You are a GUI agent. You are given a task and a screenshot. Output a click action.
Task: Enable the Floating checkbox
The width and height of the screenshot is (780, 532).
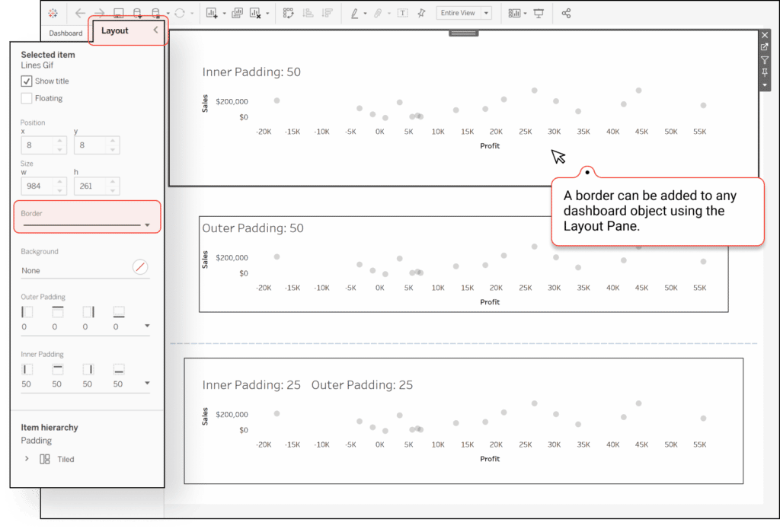[27, 98]
